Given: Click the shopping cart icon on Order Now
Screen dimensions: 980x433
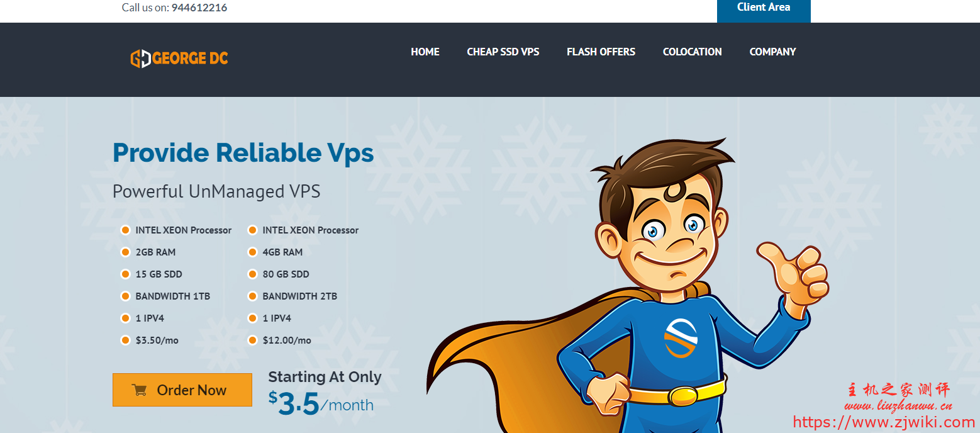Looking at the screenshot, I should tap(139, 390).
